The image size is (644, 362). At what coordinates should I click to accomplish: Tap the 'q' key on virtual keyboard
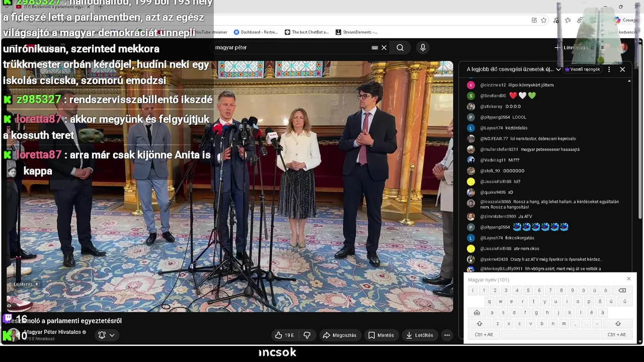pos(489,302)
